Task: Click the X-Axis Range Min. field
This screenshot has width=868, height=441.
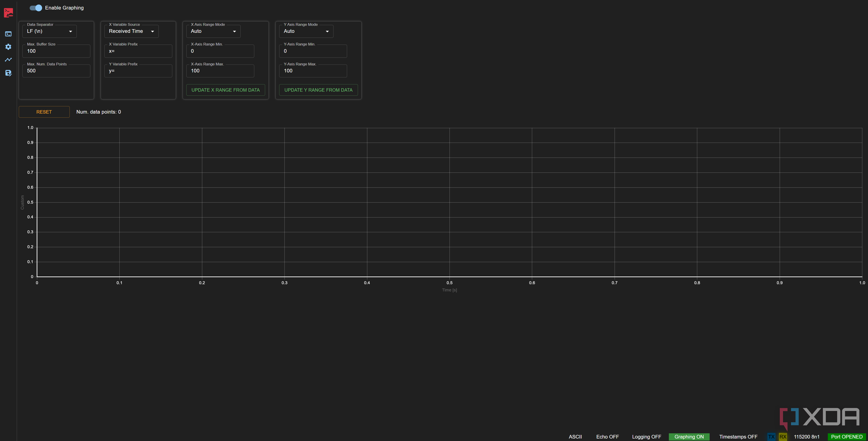Action: (220, 51)
